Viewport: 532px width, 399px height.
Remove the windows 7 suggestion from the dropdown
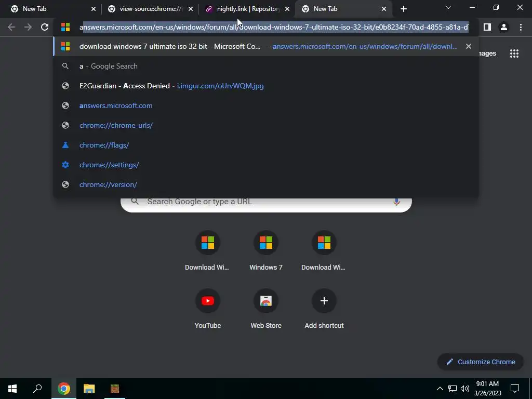point(469,46)
